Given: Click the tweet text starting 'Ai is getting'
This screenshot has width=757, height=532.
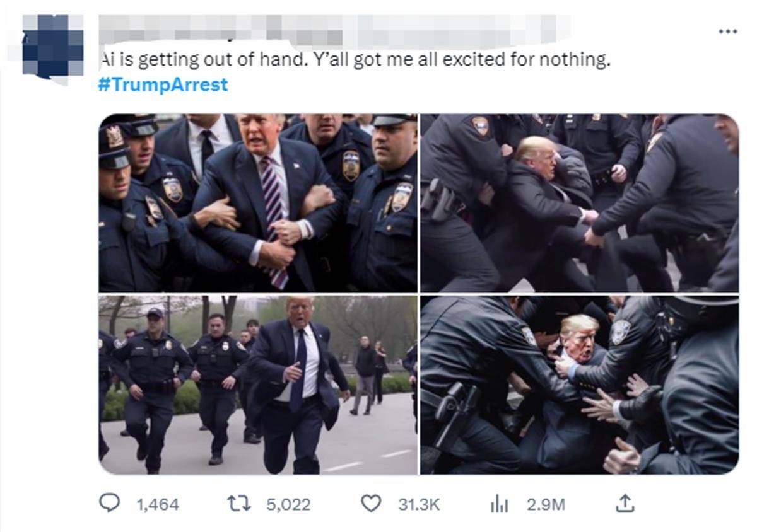Looking at the screenshot, I should point(355,61).
